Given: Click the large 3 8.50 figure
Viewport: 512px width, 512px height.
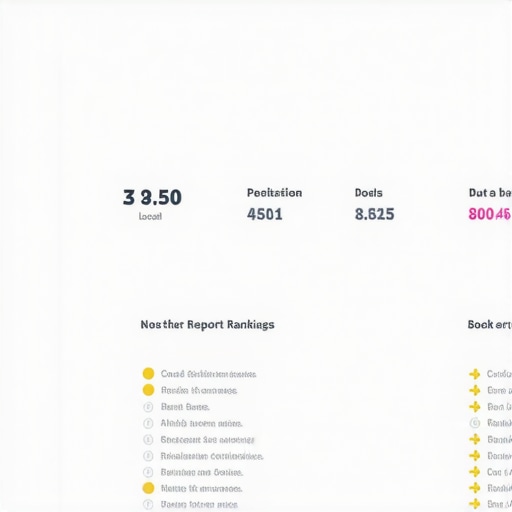Looking at the screenshot, I should [152, 197].
